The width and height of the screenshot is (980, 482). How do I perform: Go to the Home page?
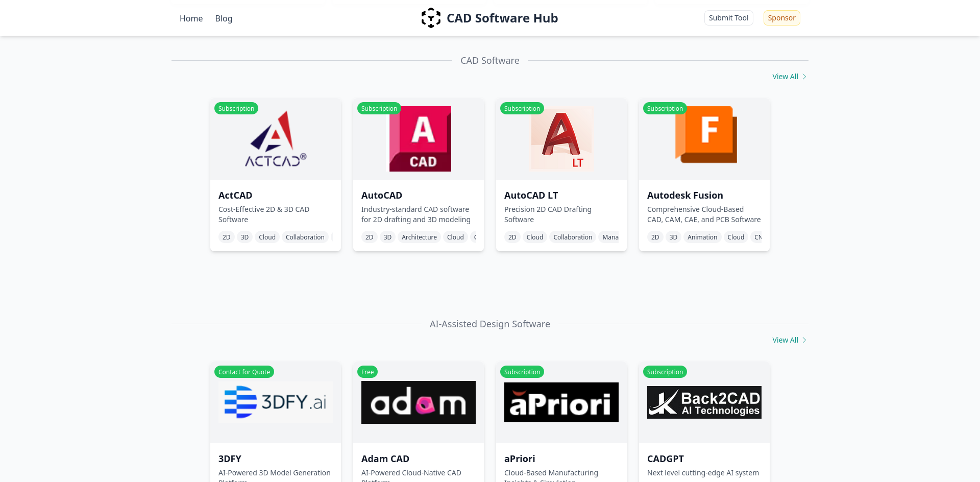[x=191, y=18]
